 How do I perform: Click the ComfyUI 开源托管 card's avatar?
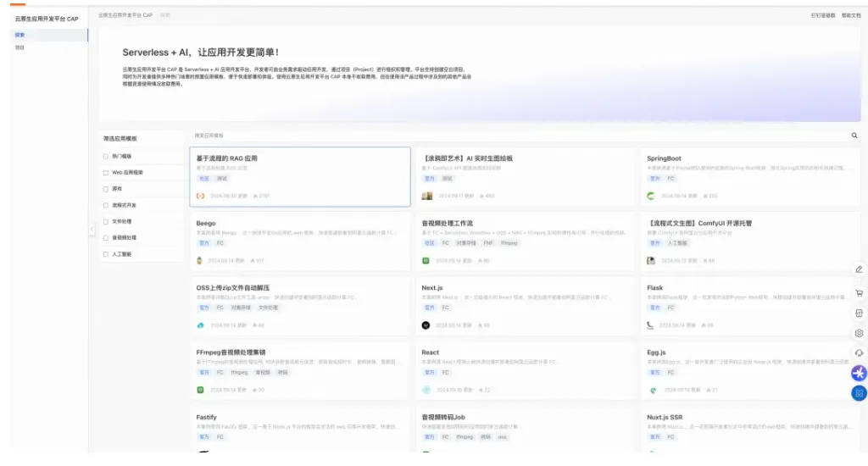pos(651,261)
